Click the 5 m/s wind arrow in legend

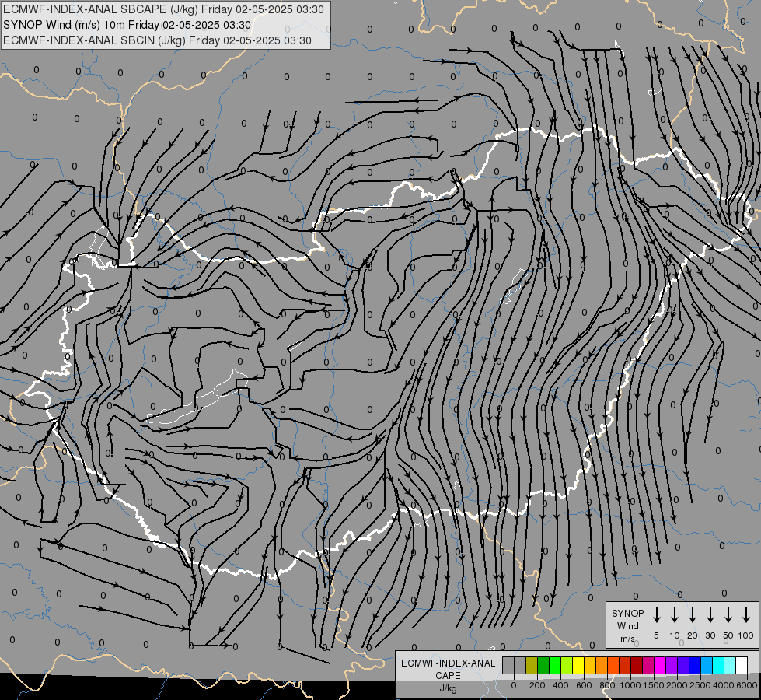tap(656, 615)
